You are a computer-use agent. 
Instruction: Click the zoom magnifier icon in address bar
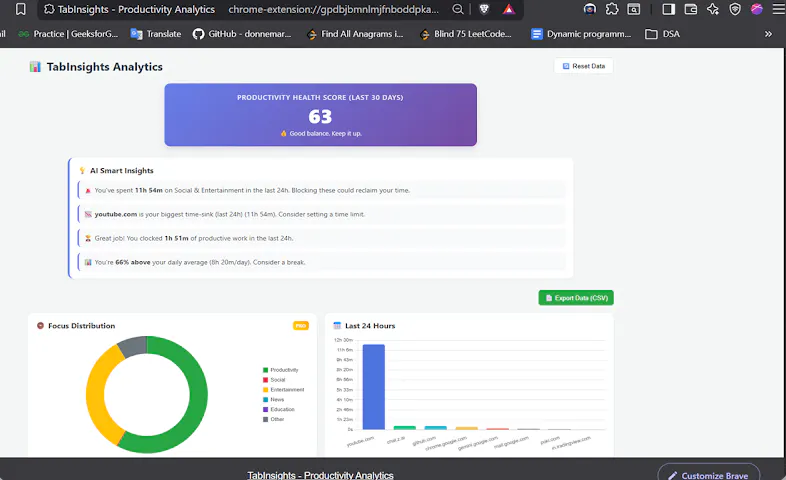[x=458, y=9]
